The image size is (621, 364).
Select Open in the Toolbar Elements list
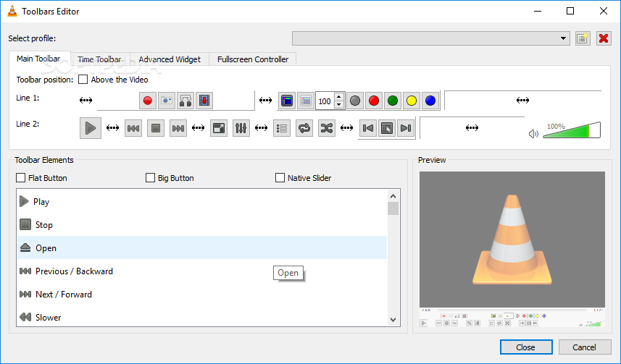pos(202,247)
